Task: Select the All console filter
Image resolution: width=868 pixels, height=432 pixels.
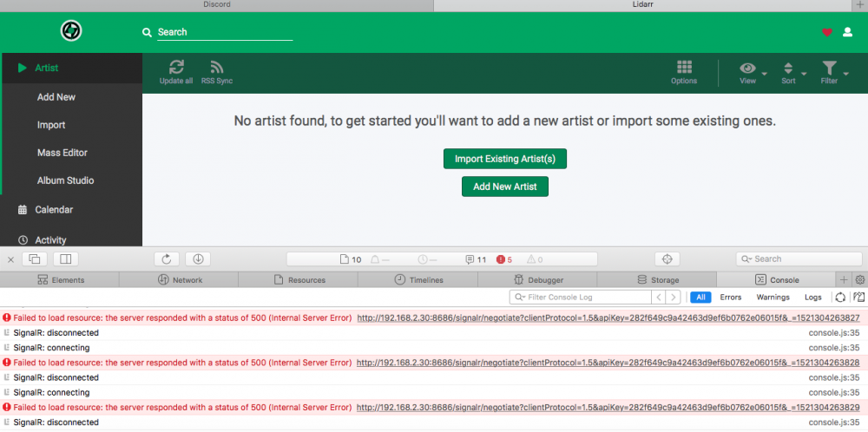Action: click(x=700, y=297)
